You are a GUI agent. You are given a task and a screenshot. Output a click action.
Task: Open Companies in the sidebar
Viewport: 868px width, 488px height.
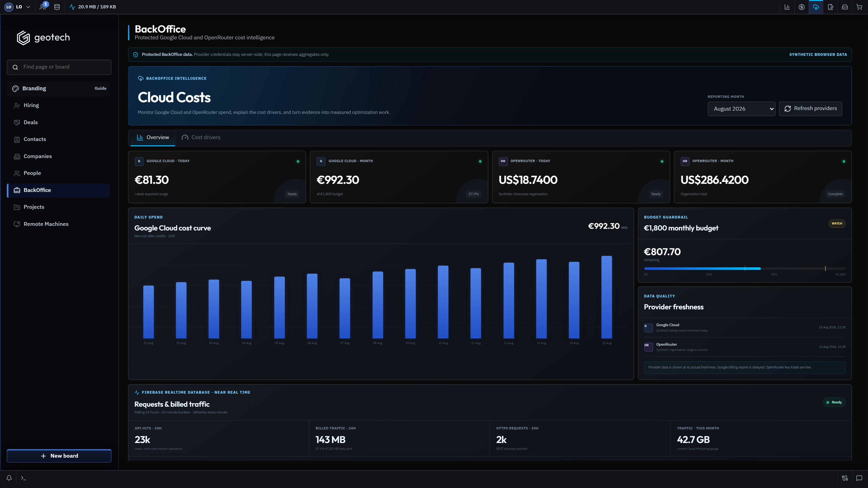coord(58,156)
